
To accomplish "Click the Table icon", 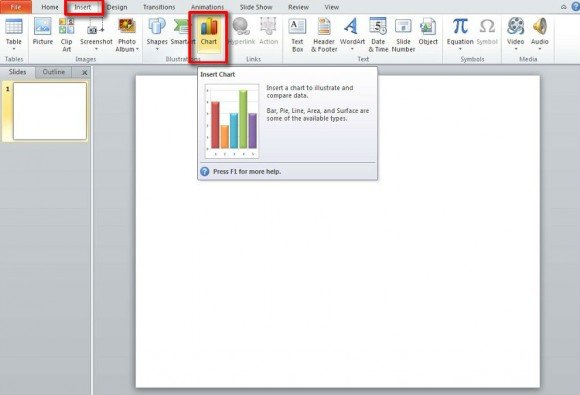I will (14, 27).
